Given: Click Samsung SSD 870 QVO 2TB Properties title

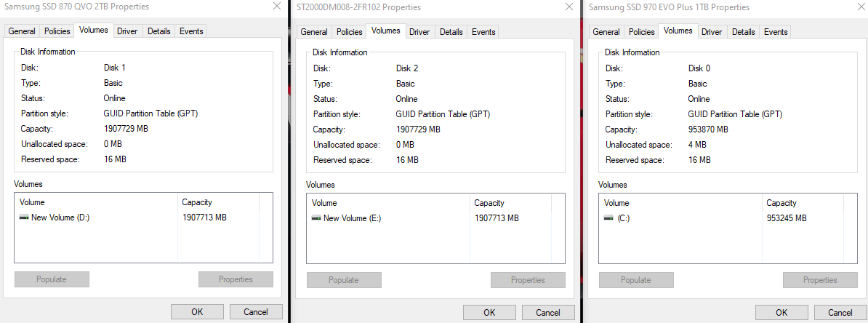Looking at the screenshot, I should 76,7.
